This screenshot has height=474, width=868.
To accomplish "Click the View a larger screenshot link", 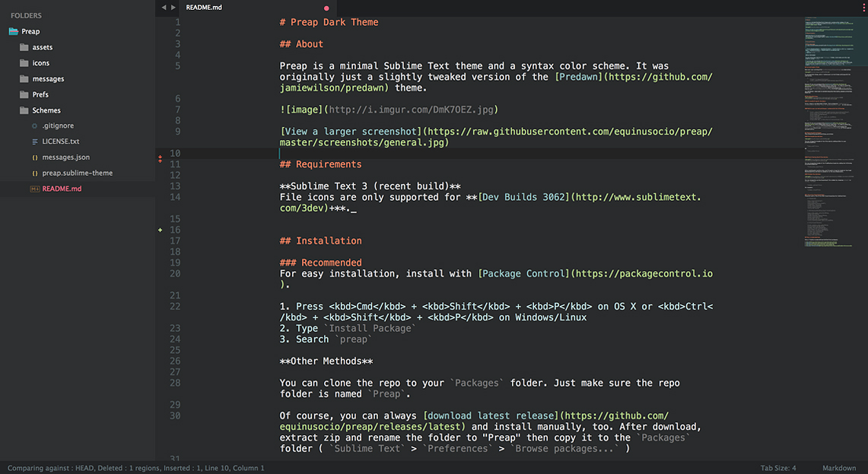I will (x=351, y=132).
